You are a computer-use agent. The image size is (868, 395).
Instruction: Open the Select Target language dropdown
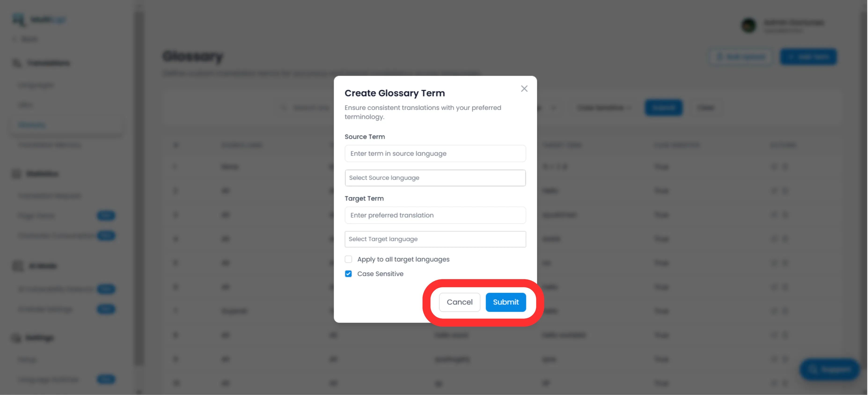click(x=435, y=239)
